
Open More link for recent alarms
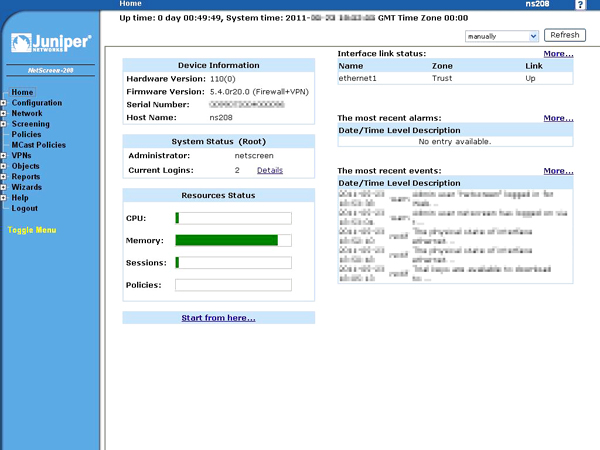(x=558, y=118)
